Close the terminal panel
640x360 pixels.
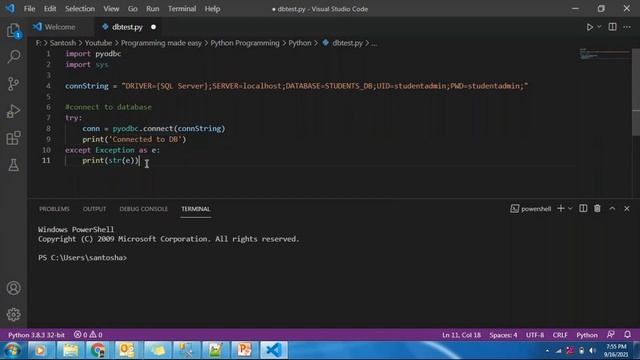coord(627,209)
